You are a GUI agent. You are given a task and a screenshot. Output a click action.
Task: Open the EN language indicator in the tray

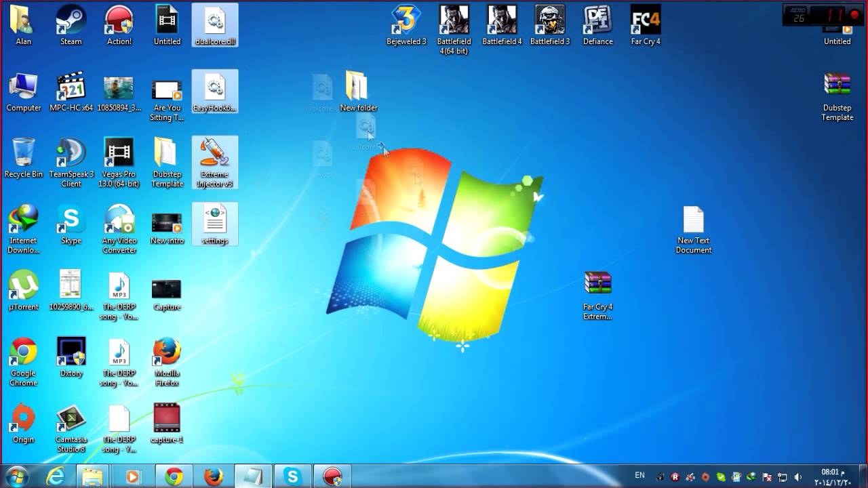(638, 476)
